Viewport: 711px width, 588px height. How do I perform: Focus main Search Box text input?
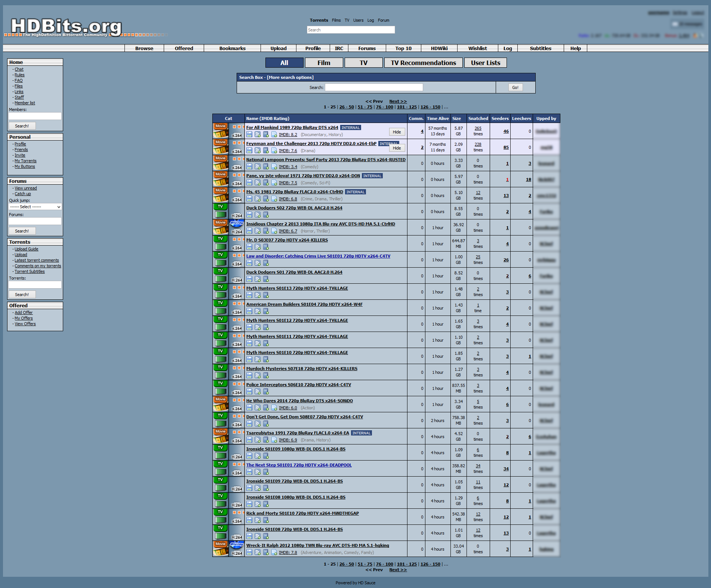(x=374, y=87)
